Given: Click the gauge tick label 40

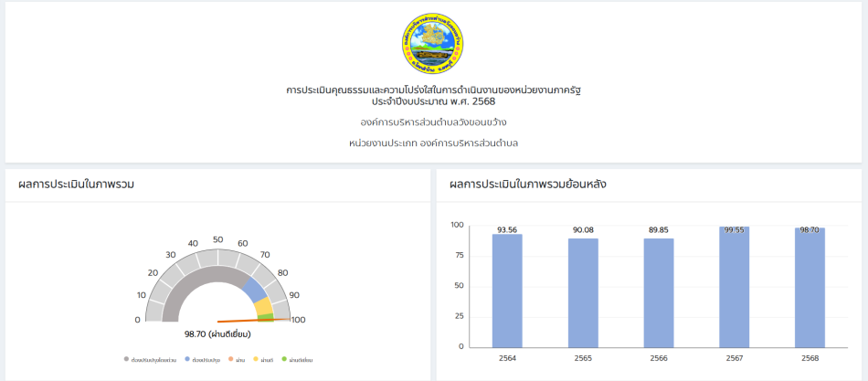Looking at the screenshot, I should [193, 244].
